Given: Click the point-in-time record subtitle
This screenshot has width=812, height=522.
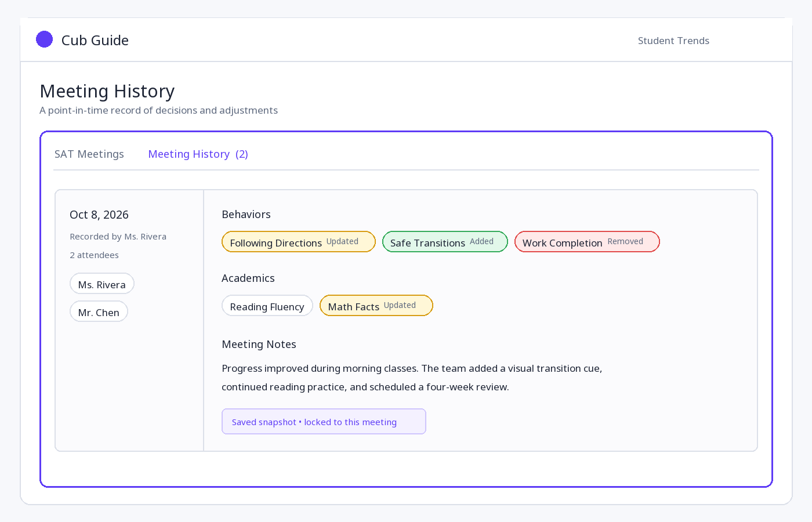Looking at the screenshot, I should [x=159, y=110].
